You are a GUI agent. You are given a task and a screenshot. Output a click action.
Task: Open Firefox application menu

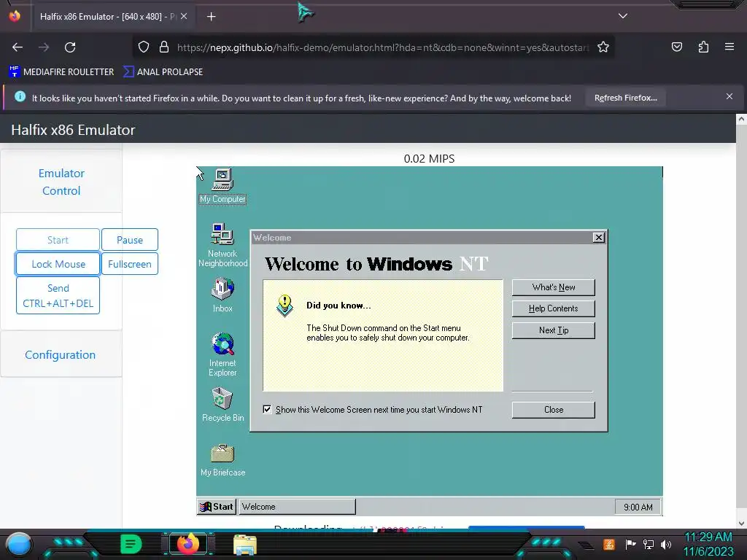(x=729, y=47)
